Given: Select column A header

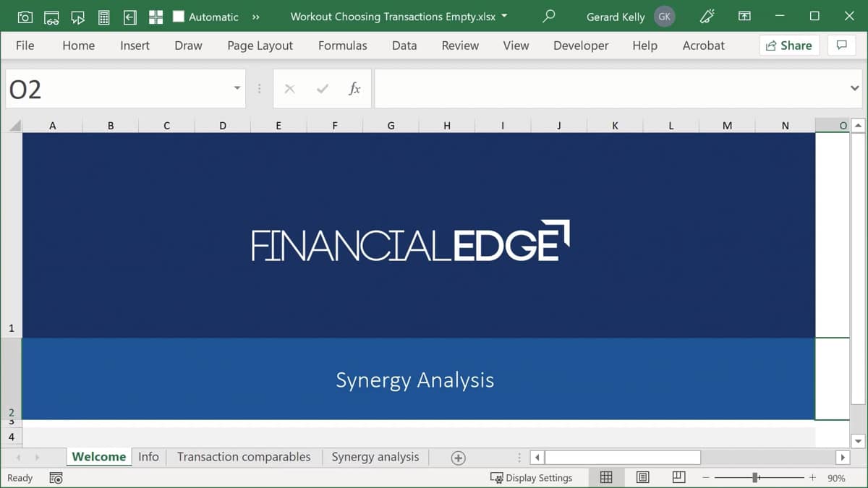Looking at the screenshot, I should pos(53,126).
